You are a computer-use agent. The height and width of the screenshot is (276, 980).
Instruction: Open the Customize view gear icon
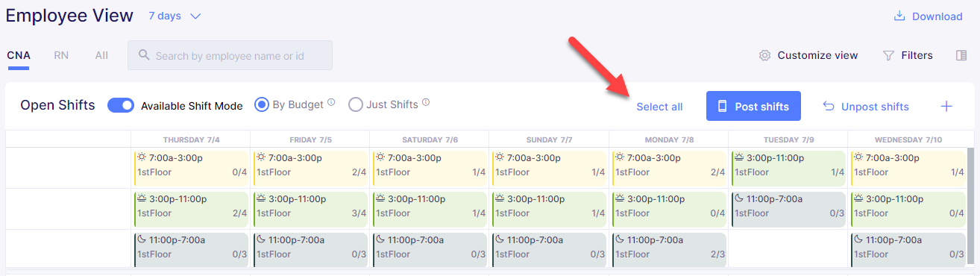coord(764,55)
